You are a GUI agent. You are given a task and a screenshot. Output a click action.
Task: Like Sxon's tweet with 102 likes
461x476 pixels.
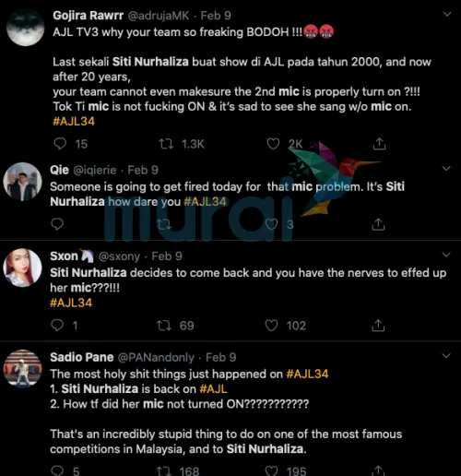click(271, 326)
